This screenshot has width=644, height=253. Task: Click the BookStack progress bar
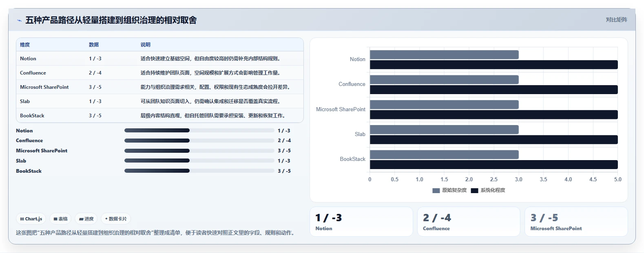coord(199,171)
